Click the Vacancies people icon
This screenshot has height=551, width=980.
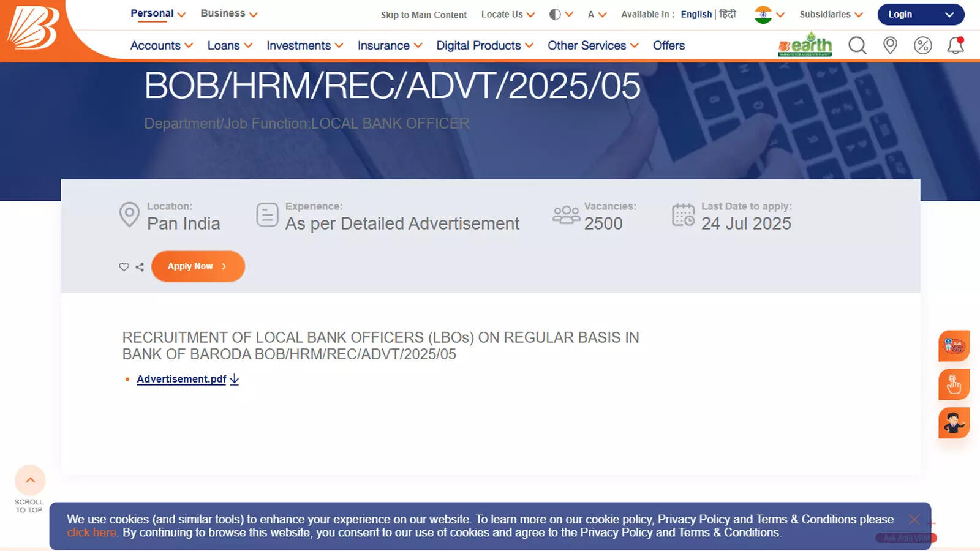566,215
